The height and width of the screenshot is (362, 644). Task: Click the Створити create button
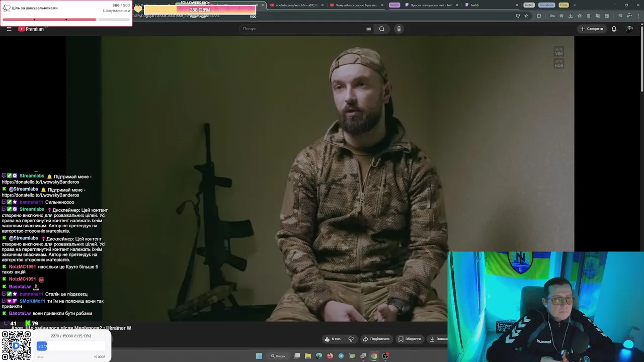click(592, 29)
